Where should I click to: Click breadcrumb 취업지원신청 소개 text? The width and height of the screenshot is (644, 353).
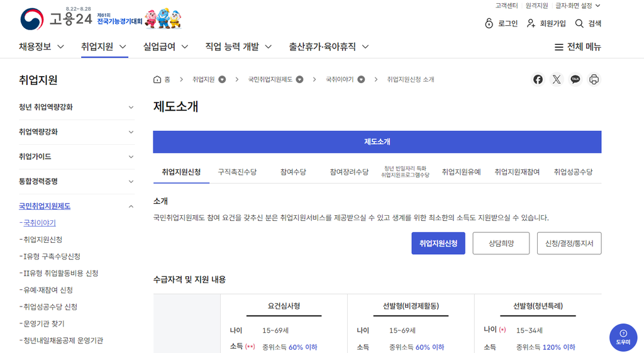[x=410, y=79]
